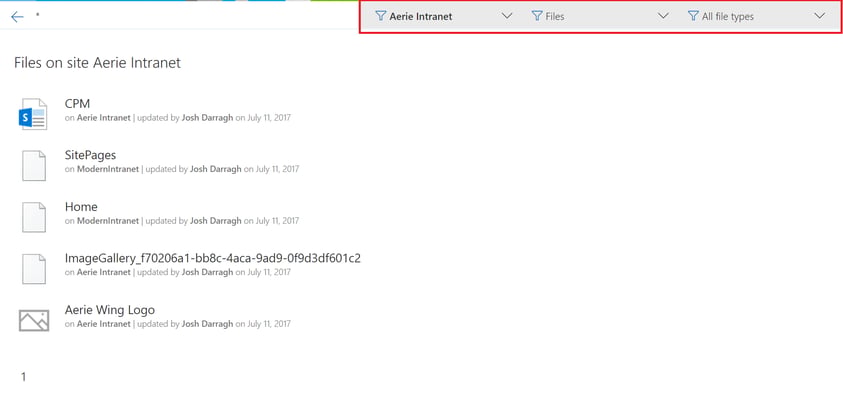Click the image icon for Aerie Wing Logo

tap(34, 320)
